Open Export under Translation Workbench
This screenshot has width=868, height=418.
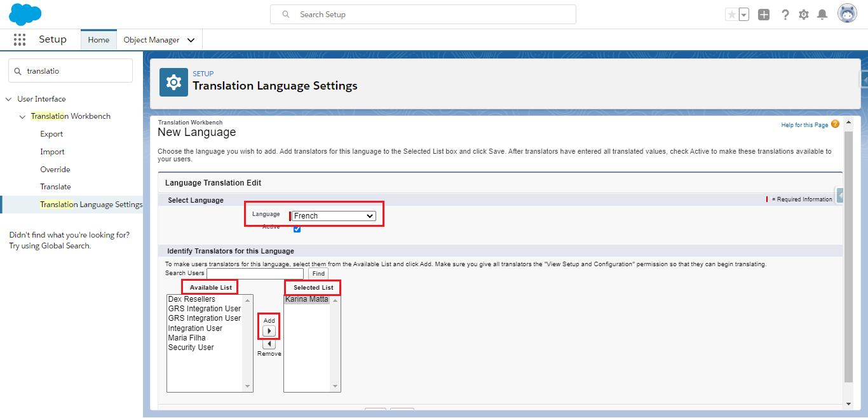pyautogui.click(x=51, y=134)
